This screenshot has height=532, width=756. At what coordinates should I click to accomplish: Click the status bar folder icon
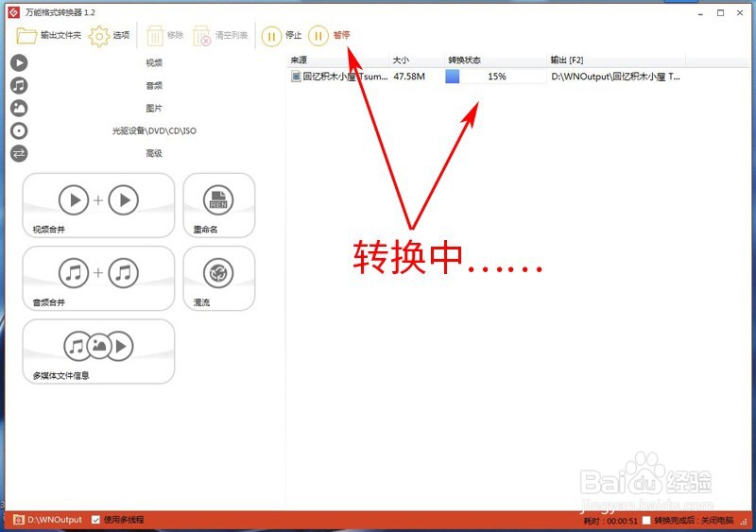pyautogui.click(x=19, y=520)
